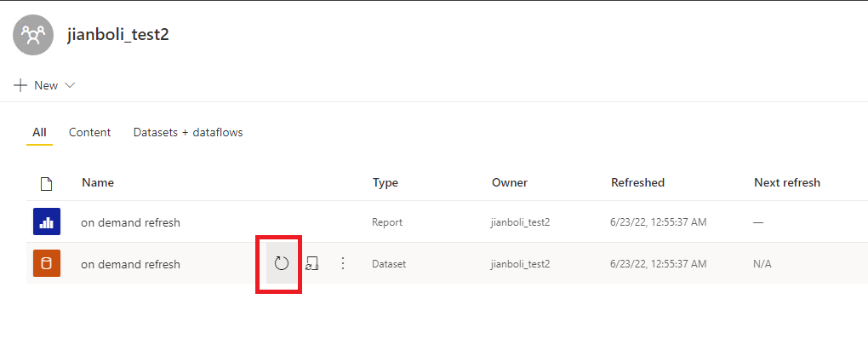Sort by the Owner column header
868x345 pixels.
tap(510, 183)
